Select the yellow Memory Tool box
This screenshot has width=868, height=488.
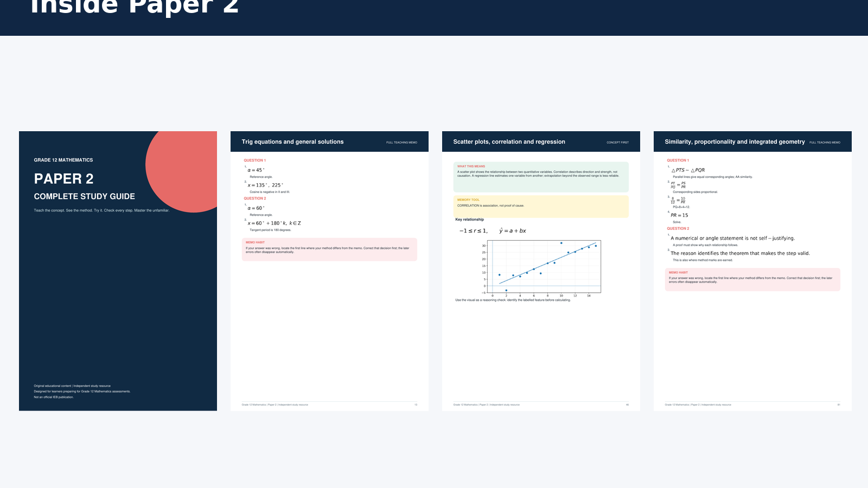point(541,207)
